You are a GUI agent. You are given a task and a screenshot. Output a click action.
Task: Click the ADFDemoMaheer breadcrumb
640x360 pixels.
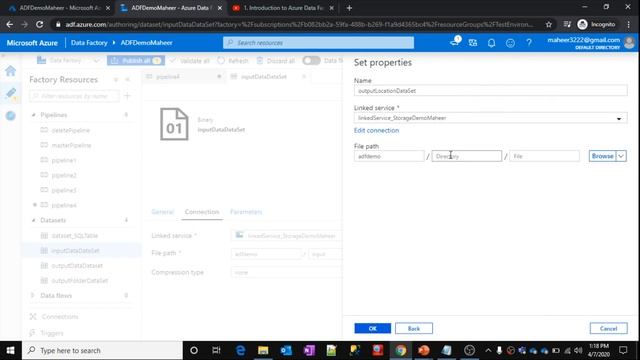[146, 42]
